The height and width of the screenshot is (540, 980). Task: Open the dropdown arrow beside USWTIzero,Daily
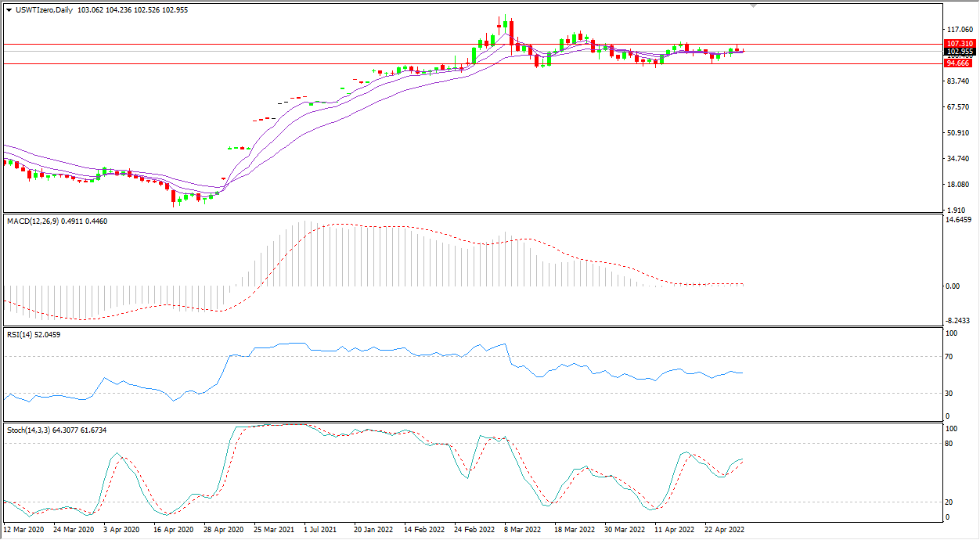[x=9, y=10]
